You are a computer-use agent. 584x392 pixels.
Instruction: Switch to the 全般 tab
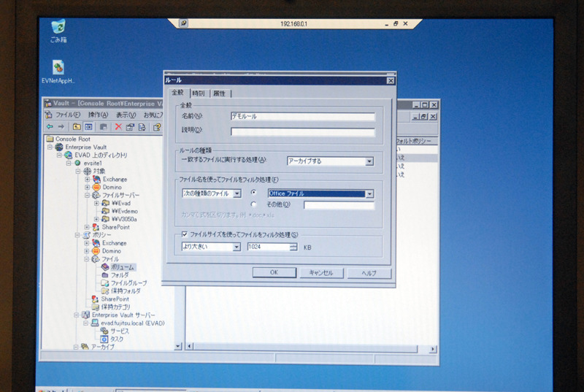tap(178, 92)
